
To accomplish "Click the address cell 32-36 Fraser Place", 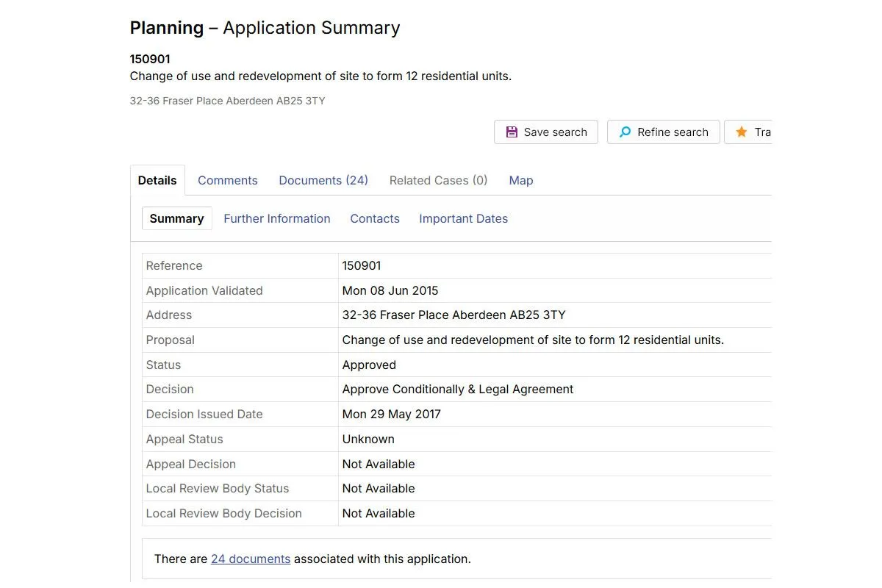I will [555, 315].
